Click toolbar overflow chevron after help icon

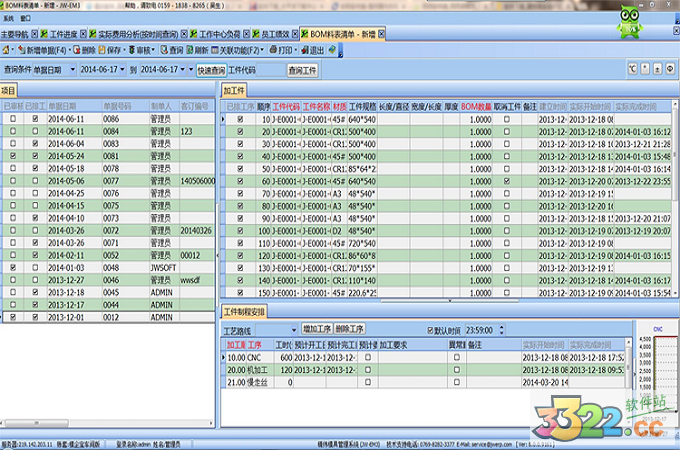tap(340, 53)
